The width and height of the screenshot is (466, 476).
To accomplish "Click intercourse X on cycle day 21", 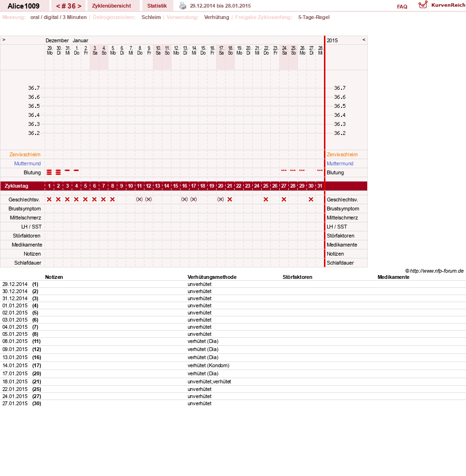I will pos(230,200).
